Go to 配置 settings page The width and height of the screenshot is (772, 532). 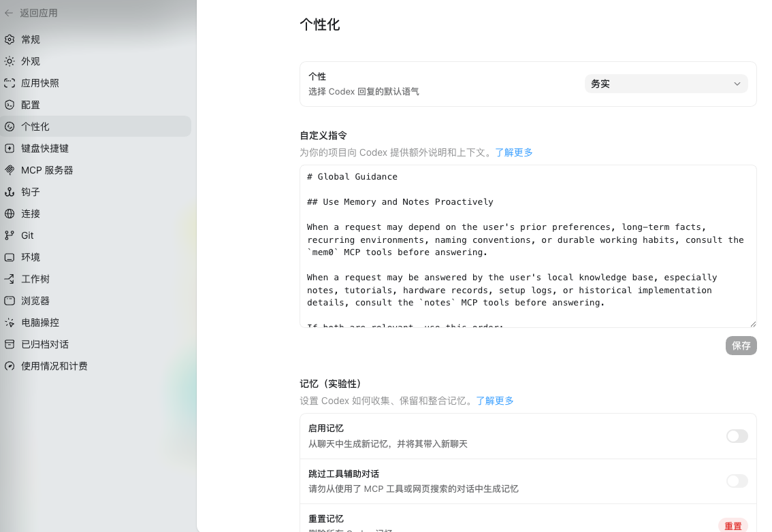click(x=95, y=104)
